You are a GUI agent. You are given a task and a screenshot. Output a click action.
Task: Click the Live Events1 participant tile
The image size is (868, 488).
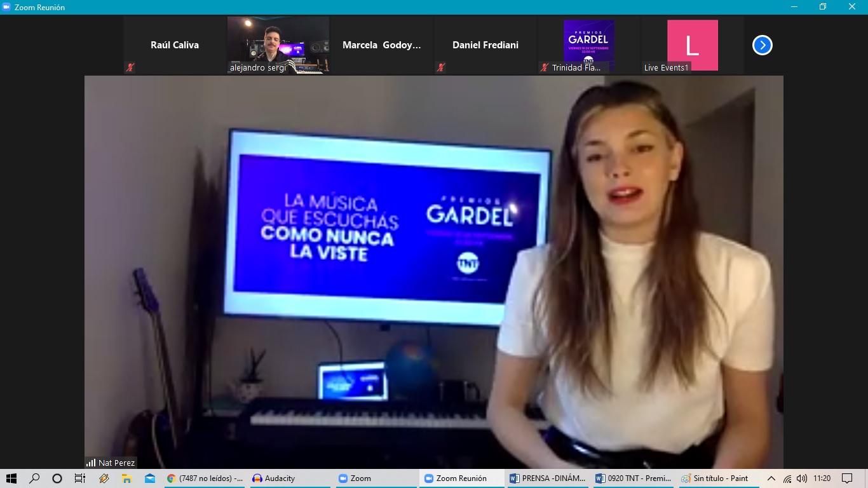(692, 45)
